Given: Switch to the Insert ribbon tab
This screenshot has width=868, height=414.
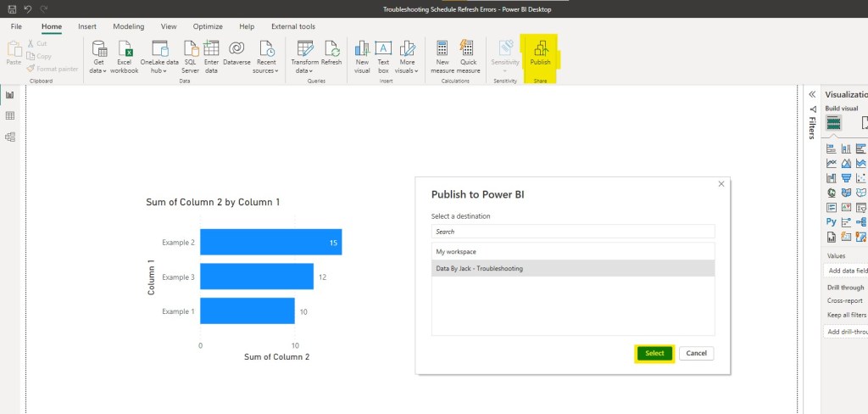Looking at the screenshot, I should coord(87,27).
